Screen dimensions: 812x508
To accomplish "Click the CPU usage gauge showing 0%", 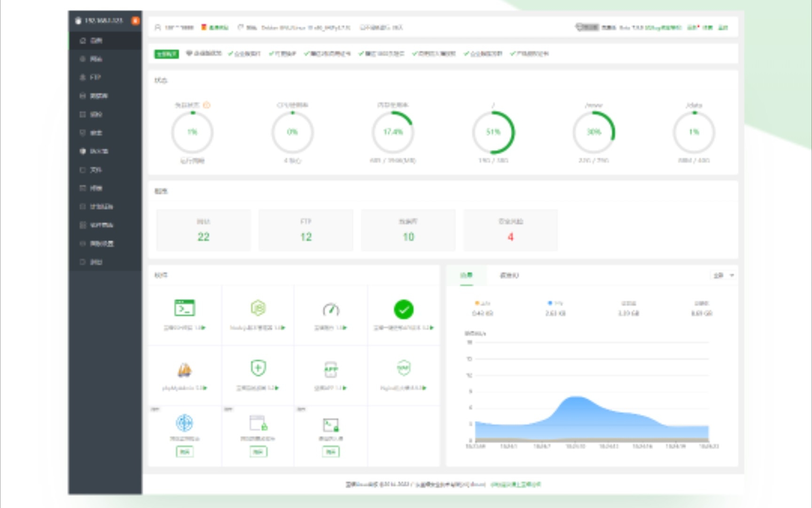I will click(x=292, y=132).
